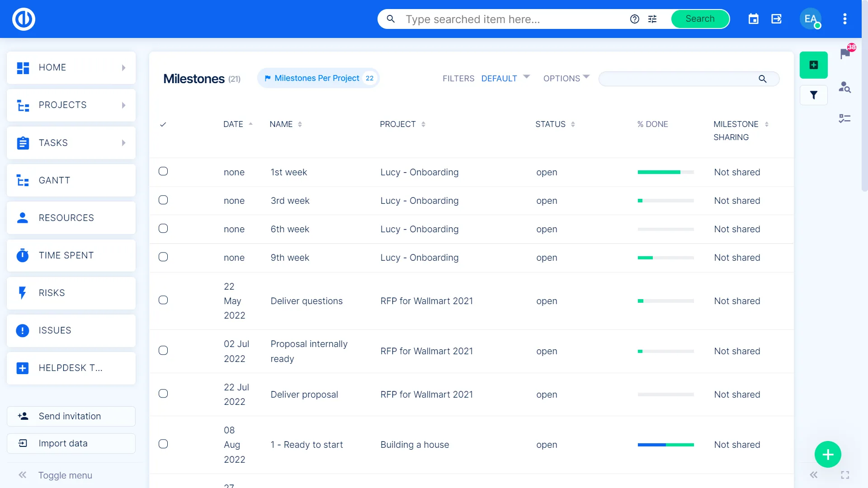Click the 1st week progress bar
The width and height of the screenshot is (868, 488).
tap(665, 172)
